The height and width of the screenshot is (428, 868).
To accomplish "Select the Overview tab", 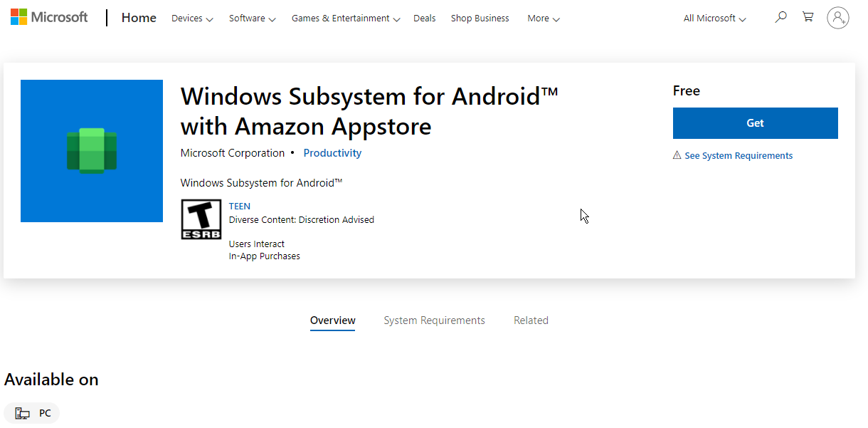I will tap(333, 320).
